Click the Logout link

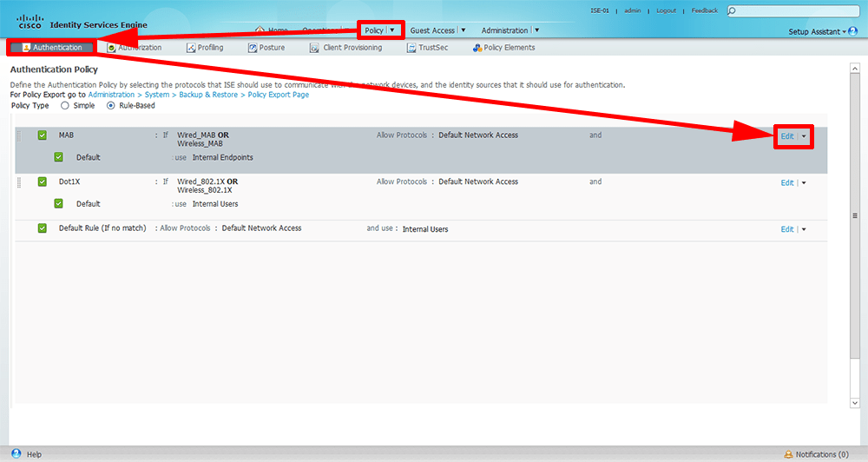tap(666, 10)
